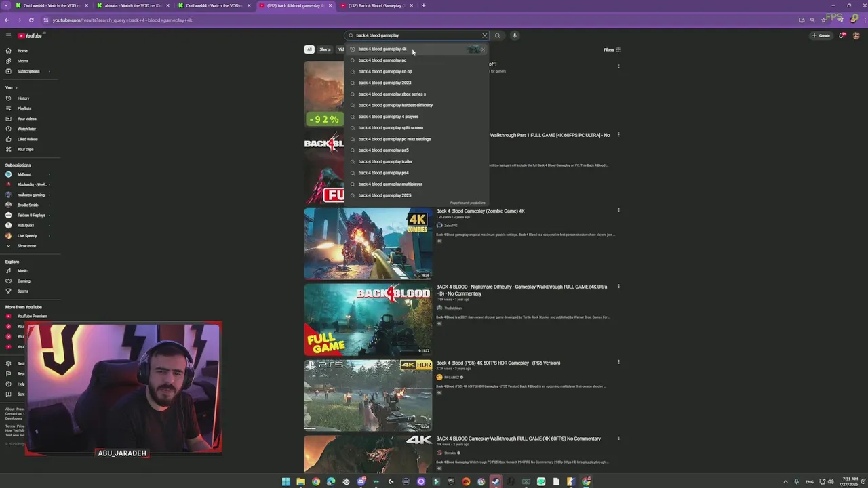868x488 pixels.
Task: Open the PS5 4K HDR video thumbnail
Action: (x=368, y=394)
